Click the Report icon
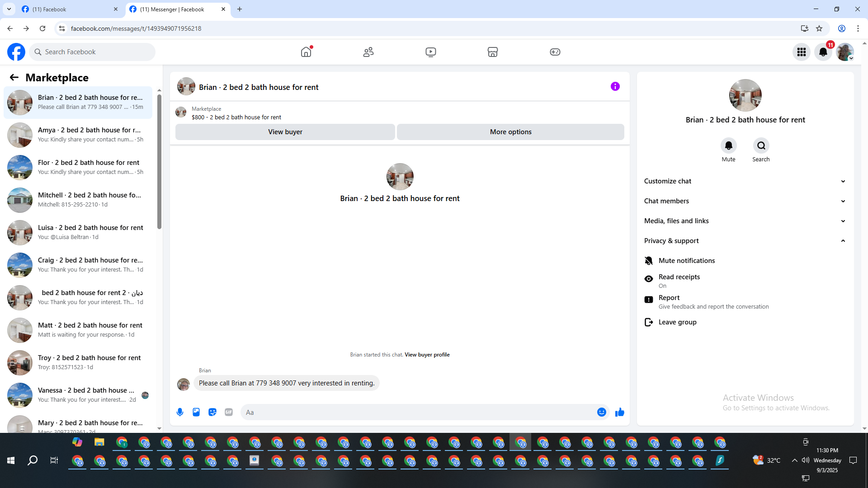 click(649, 300)
